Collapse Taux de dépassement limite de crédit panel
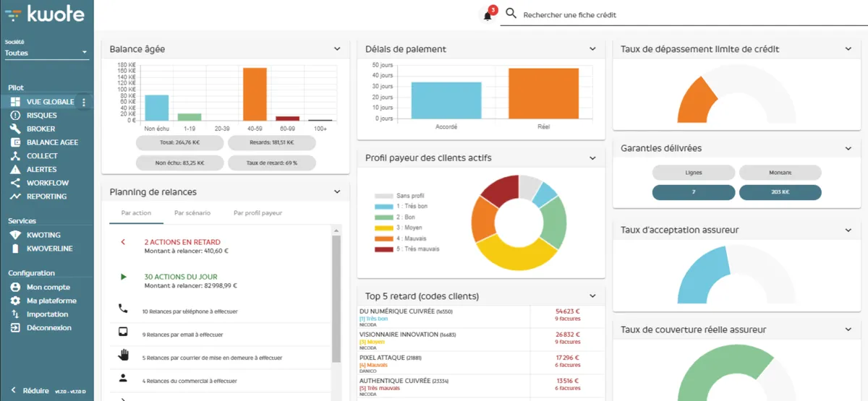The width and height of the screenshot is (868, 401). [848, 49]
